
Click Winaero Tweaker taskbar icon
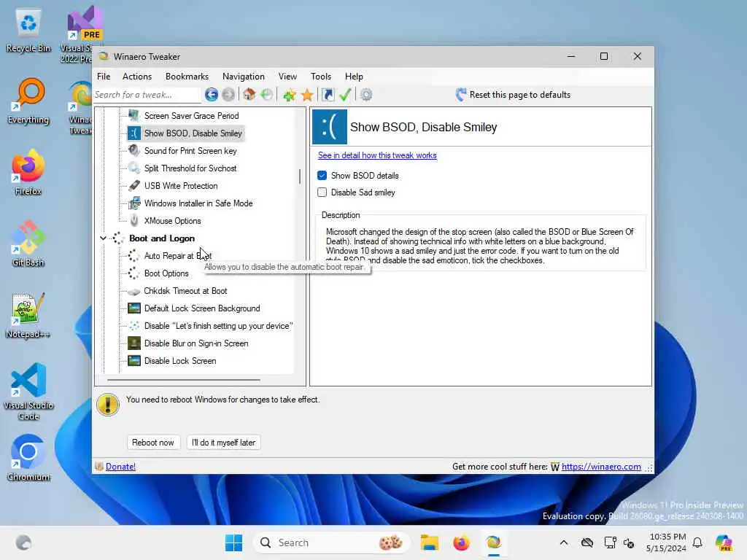(x=494, y=542)
